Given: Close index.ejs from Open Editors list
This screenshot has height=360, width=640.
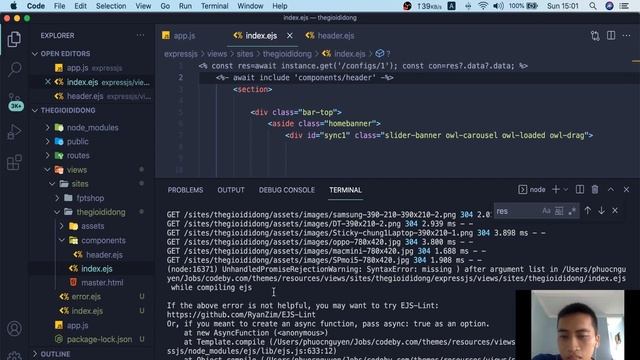Looking at the screenshot, I should (48, 82).
